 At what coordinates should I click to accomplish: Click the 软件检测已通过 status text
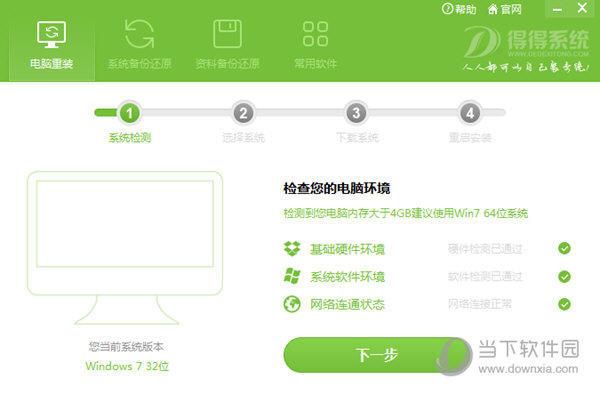(x=485, y=277)
